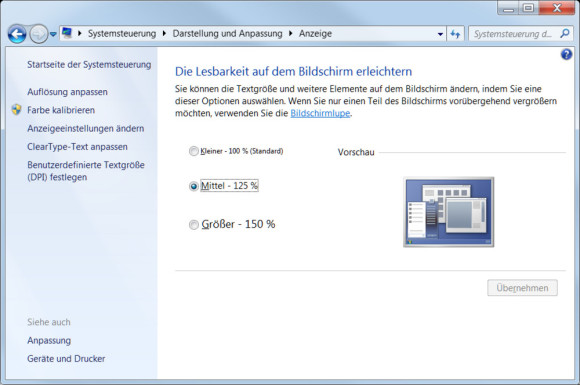
Task: Open Anzeigeeinstellungen ändern
Action: [85, 128]
